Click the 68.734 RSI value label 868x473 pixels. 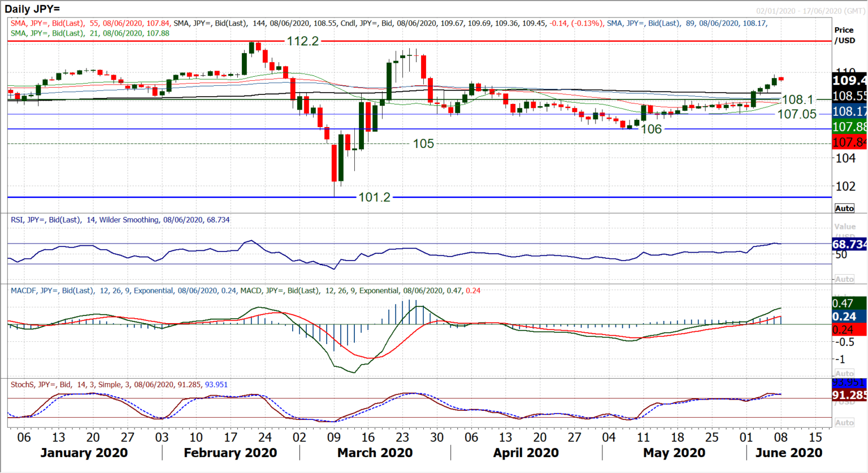coord(848,245)
